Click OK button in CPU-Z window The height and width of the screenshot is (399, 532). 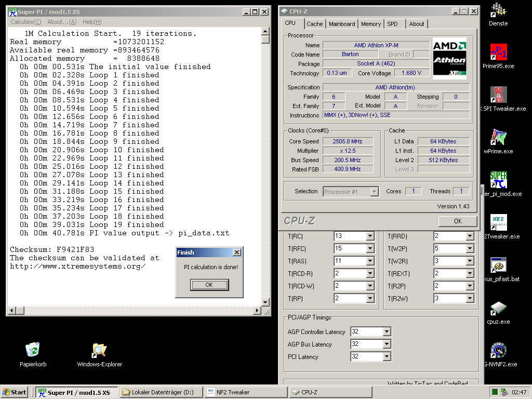[x=458, y=221]
